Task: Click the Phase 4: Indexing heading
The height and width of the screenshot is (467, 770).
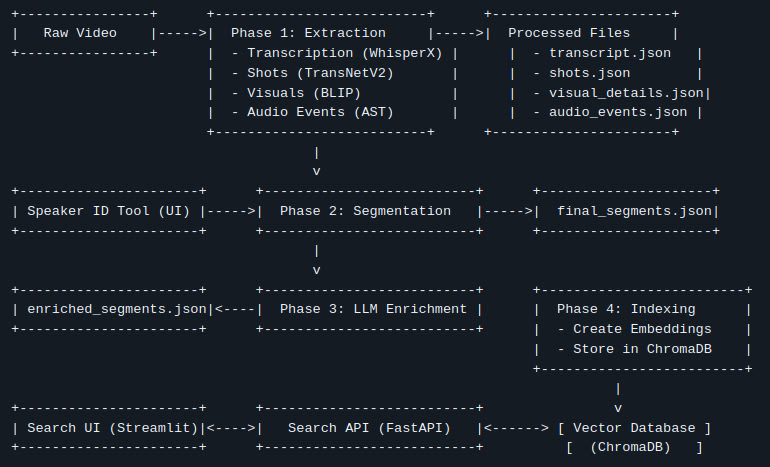Action: (641, 309)
